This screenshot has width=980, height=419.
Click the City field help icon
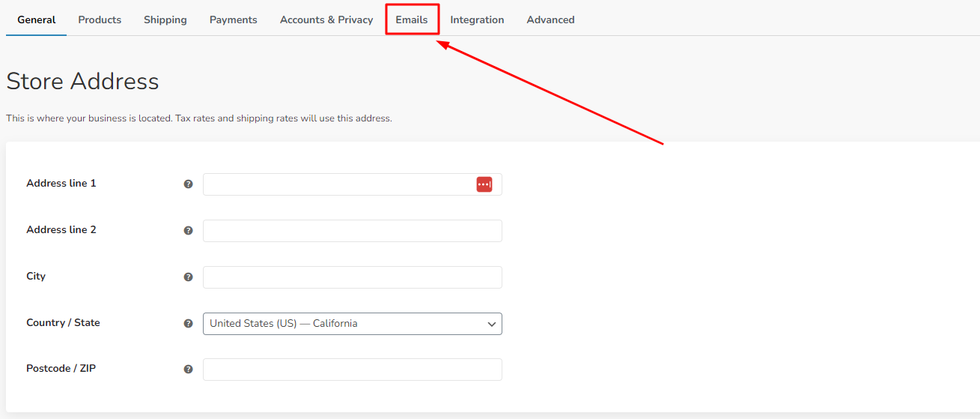click(x=189, y=277)
